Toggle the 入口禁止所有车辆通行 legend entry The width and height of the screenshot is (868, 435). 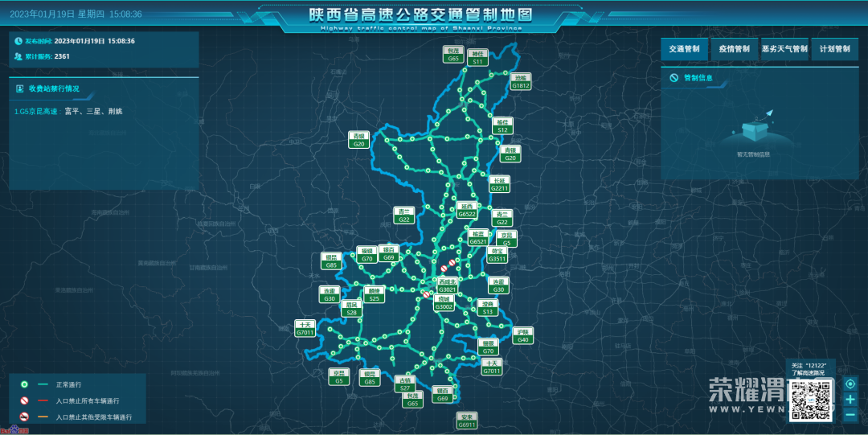click(87, 401)
